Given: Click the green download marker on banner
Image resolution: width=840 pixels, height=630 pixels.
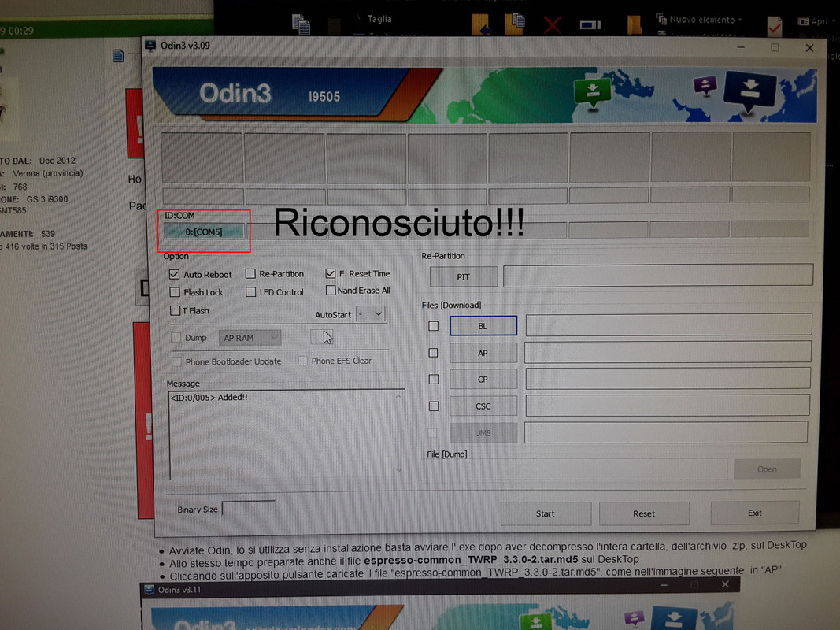Looking at the screenshot, I should coord(592,91).
